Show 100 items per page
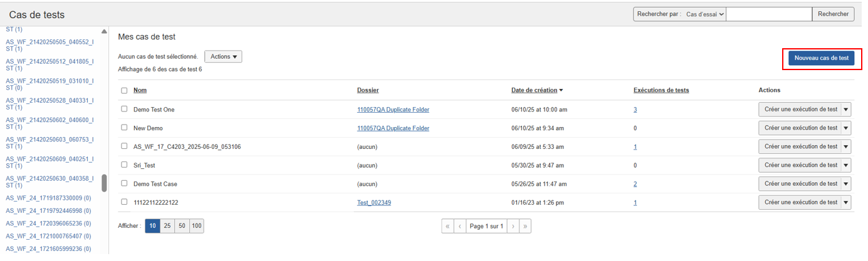This screenshot has width=868, height=261. click(x=196, y=226)
